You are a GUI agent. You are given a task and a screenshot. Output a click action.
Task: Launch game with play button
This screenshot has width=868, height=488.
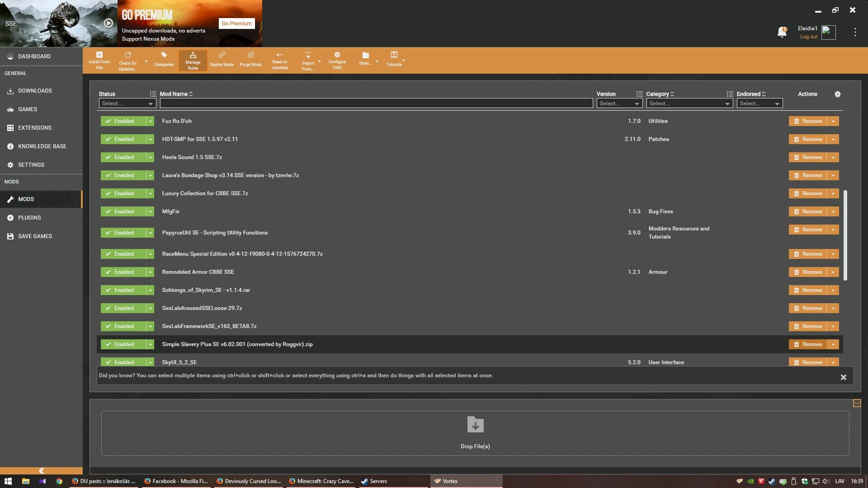click(x=108, y=23)
